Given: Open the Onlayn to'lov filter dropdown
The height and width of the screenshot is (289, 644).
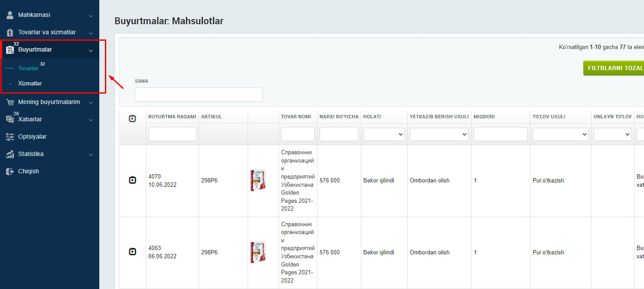Looking at the screenshot, I should 612,134.
